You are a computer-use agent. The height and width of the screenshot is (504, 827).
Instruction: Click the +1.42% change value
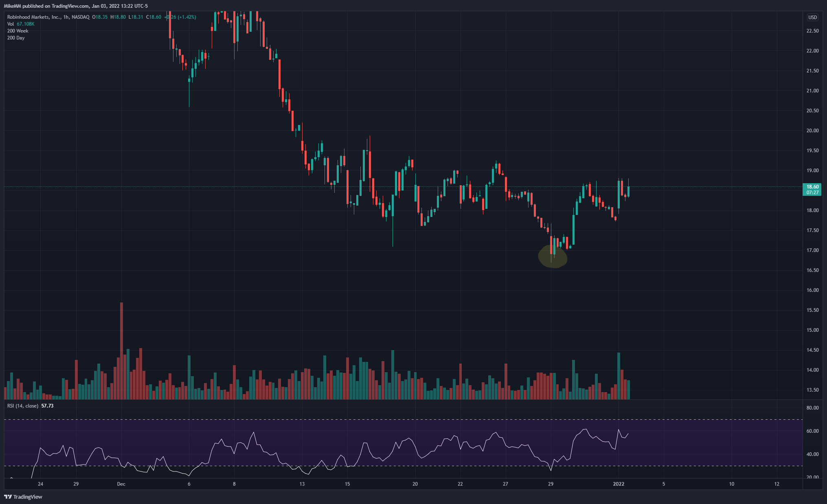(x=187, y=17)
